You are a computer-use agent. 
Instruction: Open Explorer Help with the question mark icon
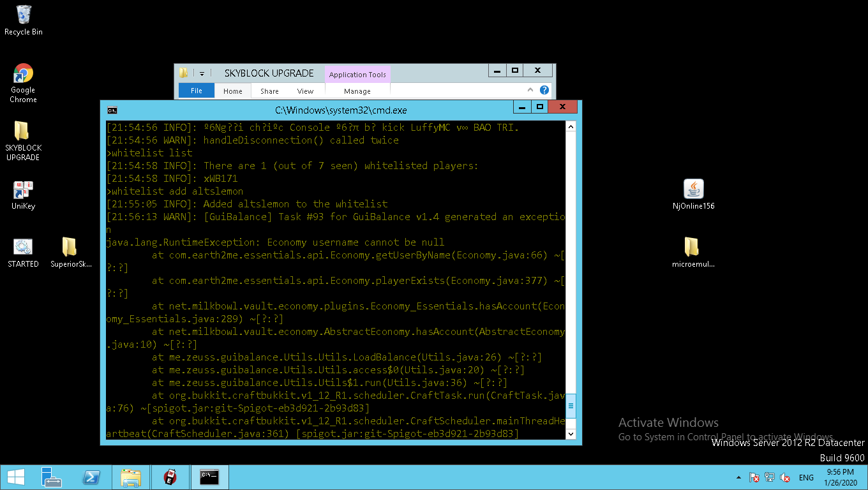click(544, 91)
